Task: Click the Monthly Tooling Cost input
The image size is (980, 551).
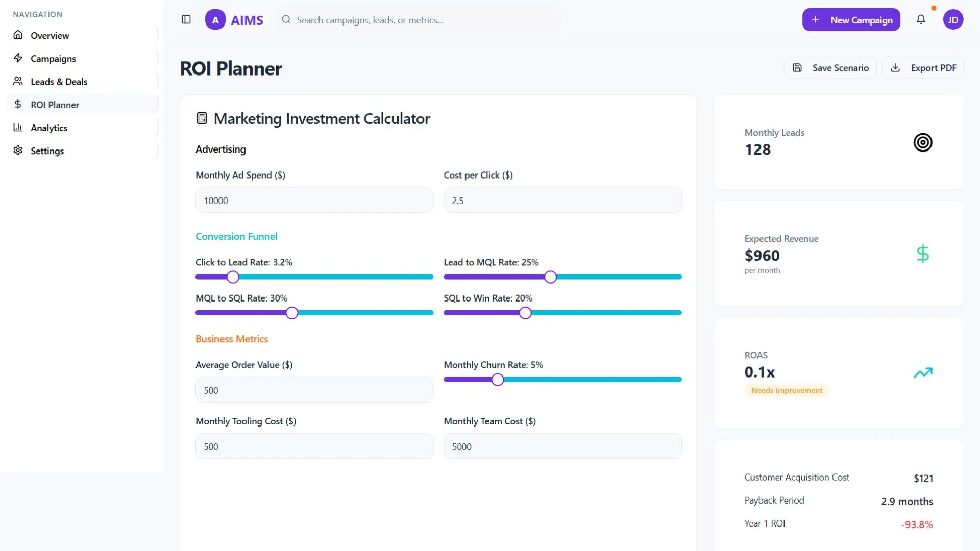Action: point(314,446)
